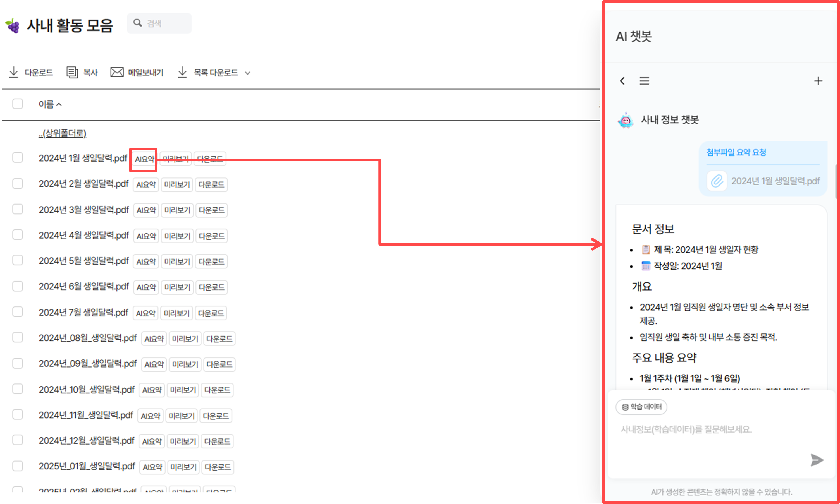Open the chatbot hamburger menu icon
This screenshot has height=504, width=840.
point(644,81)
